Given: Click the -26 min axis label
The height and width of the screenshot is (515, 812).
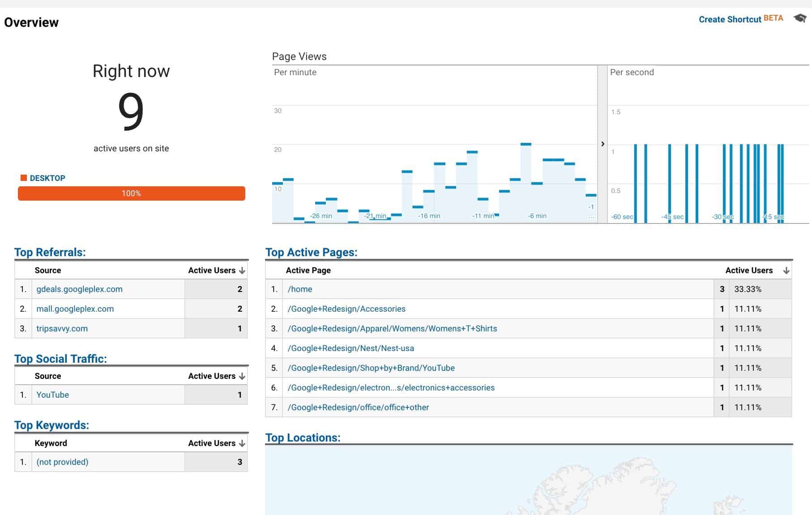Looking at the screenshot, I should (321, 216).
